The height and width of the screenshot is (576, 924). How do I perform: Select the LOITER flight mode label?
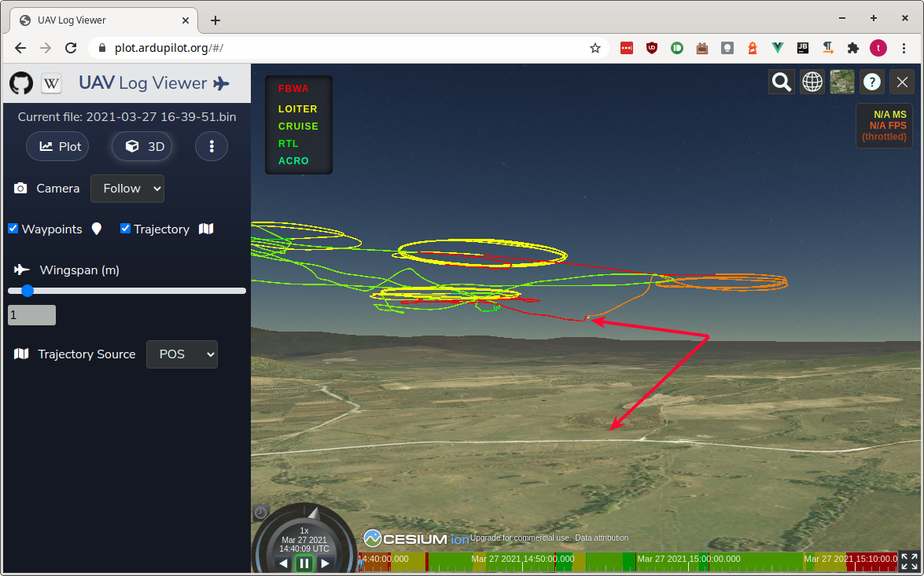[x=298, y=108]
